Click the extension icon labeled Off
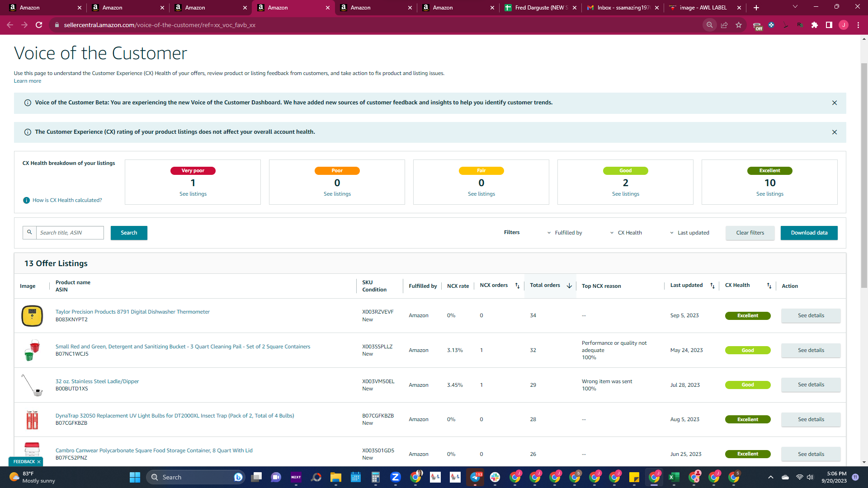This screenshot has height=488, width=868. tap(757, 26)
